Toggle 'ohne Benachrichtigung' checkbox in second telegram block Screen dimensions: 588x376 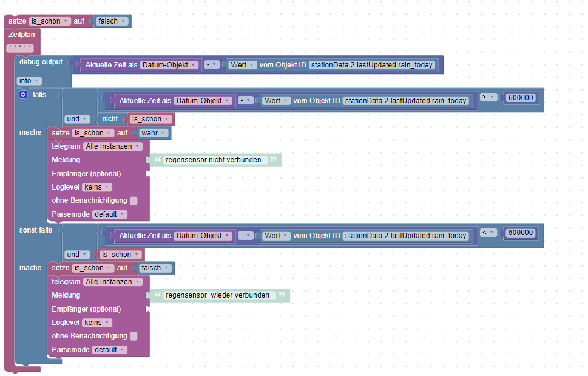pyautogui.click(x=133, y=337)
